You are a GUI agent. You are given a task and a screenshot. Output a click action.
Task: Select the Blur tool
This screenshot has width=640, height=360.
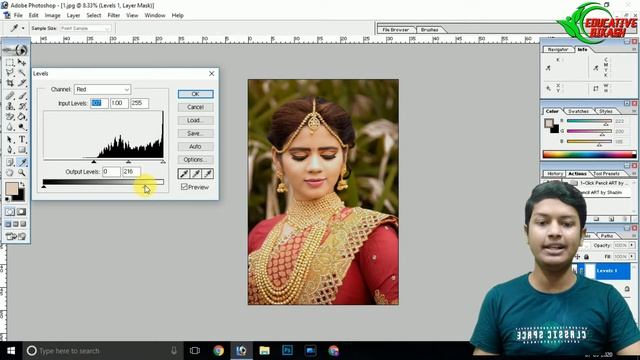tap(10, 127)
